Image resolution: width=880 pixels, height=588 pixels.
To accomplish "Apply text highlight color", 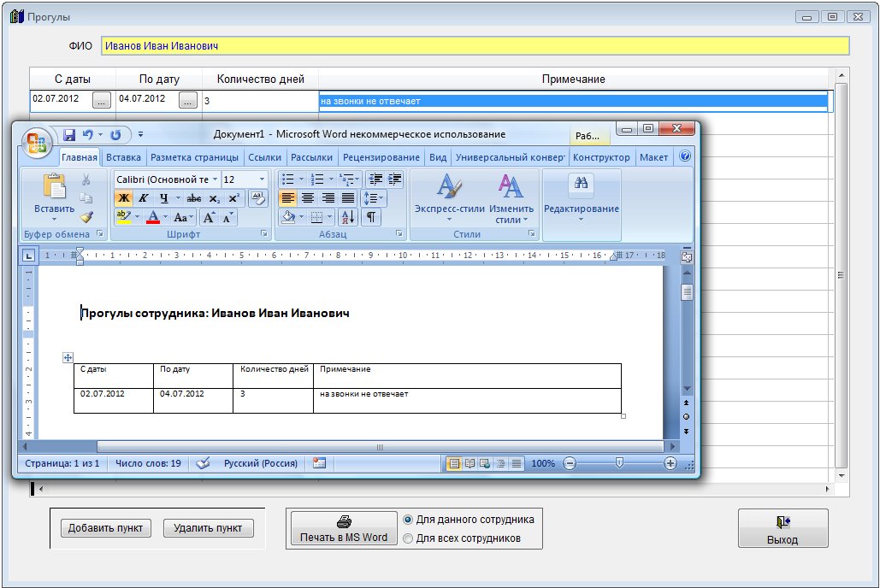I will 123,217.
